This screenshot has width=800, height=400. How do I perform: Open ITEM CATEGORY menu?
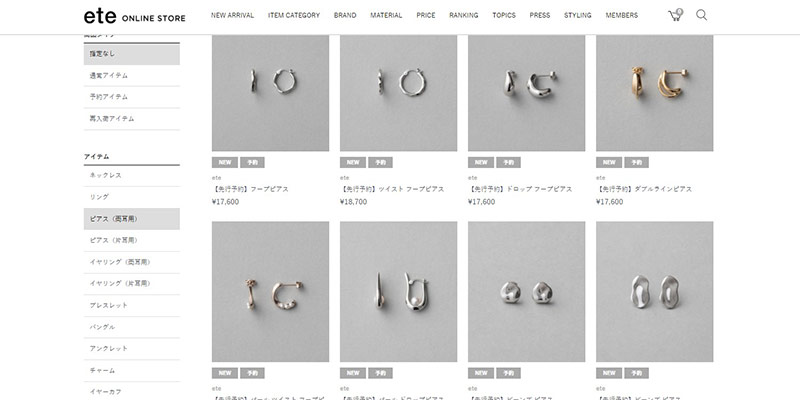click(x=294, y=15)
